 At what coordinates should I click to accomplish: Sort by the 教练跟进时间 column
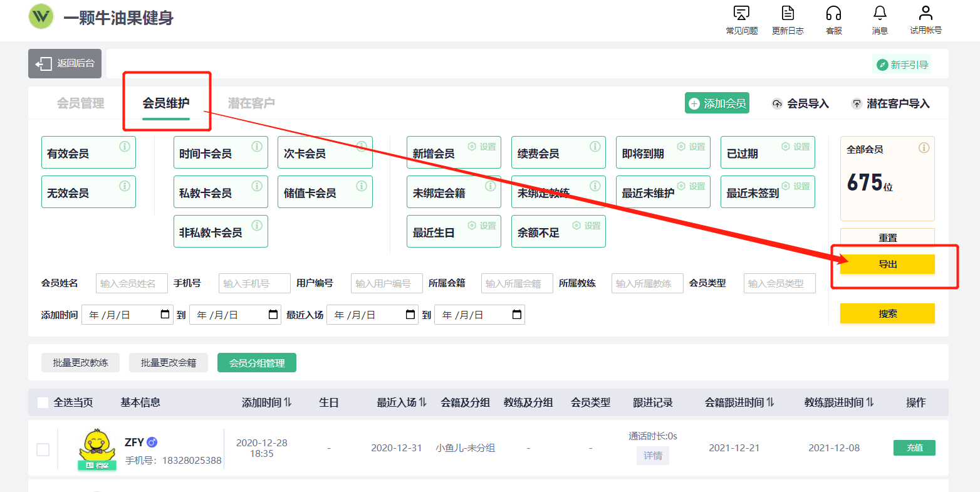[870, 402]
